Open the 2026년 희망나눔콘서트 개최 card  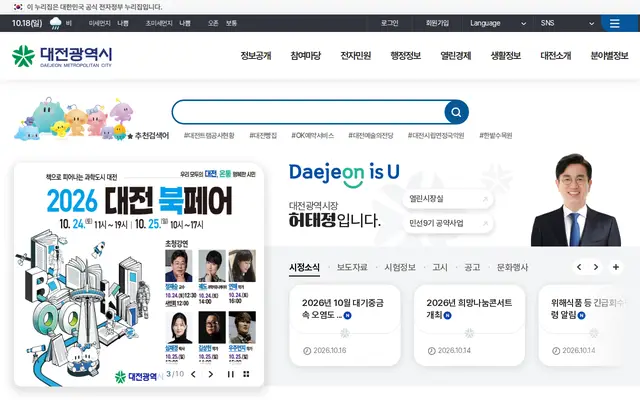[469, 326]
